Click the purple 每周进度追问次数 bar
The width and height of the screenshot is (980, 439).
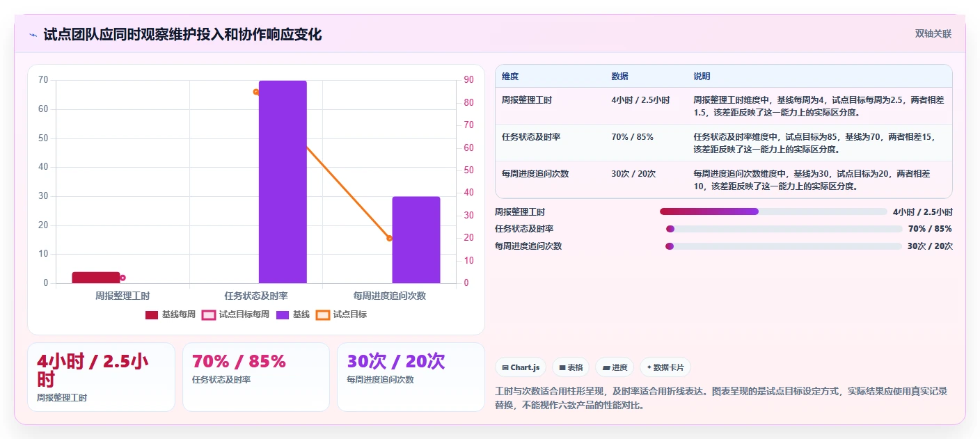(416, 240)
